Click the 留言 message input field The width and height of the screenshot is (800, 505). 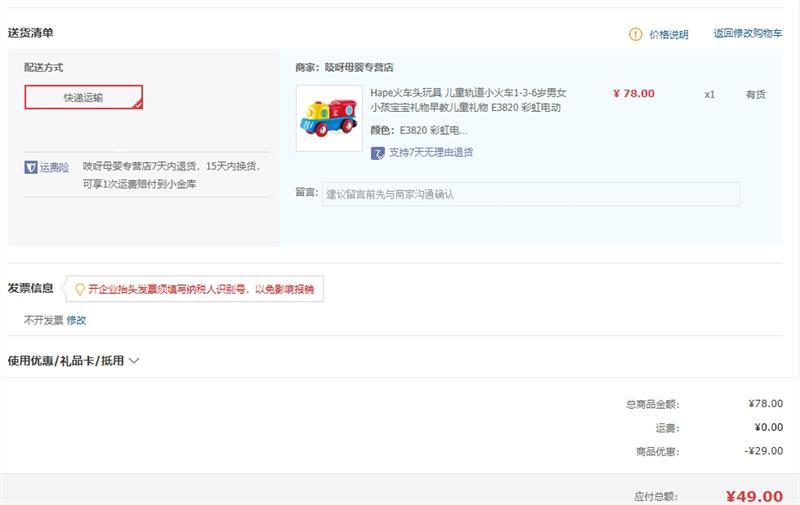click(x=531, y=194)
